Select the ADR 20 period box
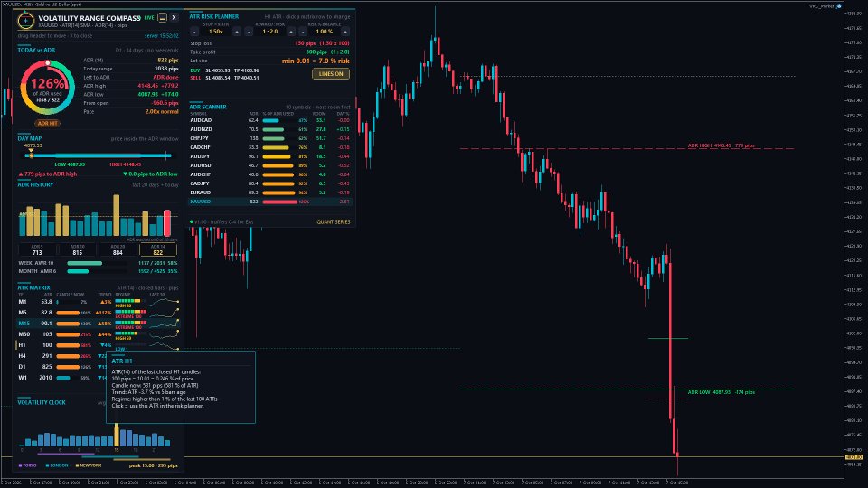 118,249
